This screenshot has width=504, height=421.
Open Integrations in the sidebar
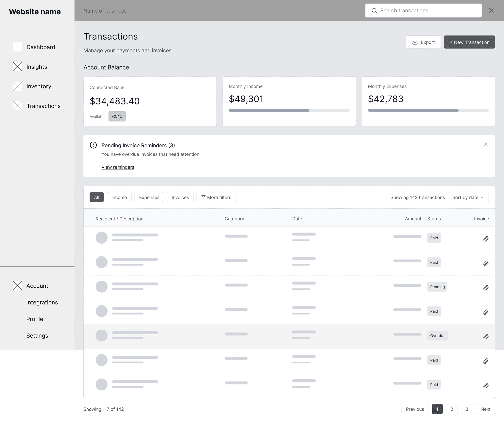[42, 303]
